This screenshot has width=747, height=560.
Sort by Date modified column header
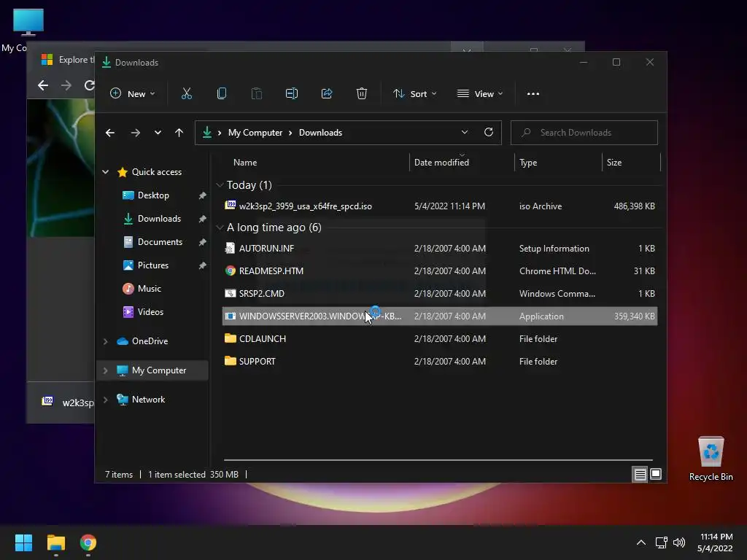click(x=461, y=163)
